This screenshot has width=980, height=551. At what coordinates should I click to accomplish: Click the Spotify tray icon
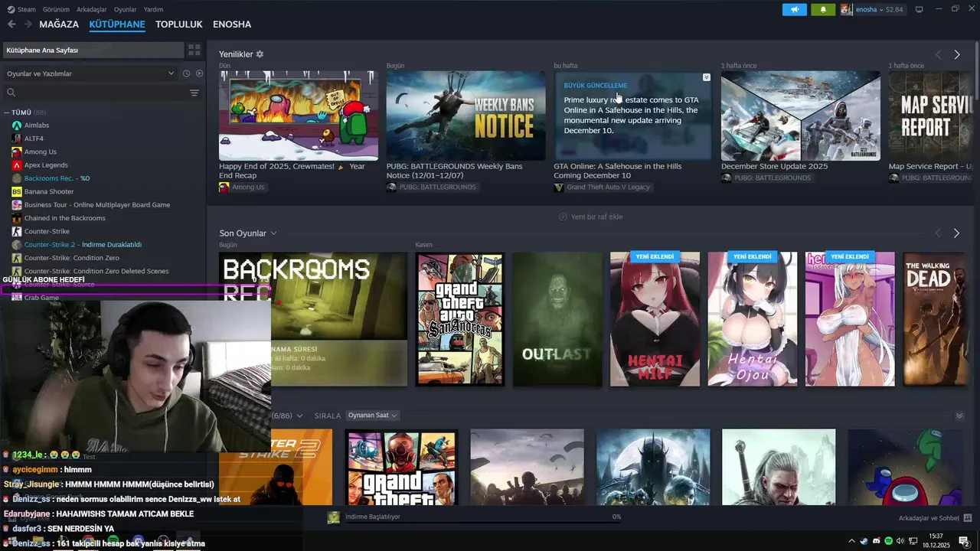tap(888, 541)
